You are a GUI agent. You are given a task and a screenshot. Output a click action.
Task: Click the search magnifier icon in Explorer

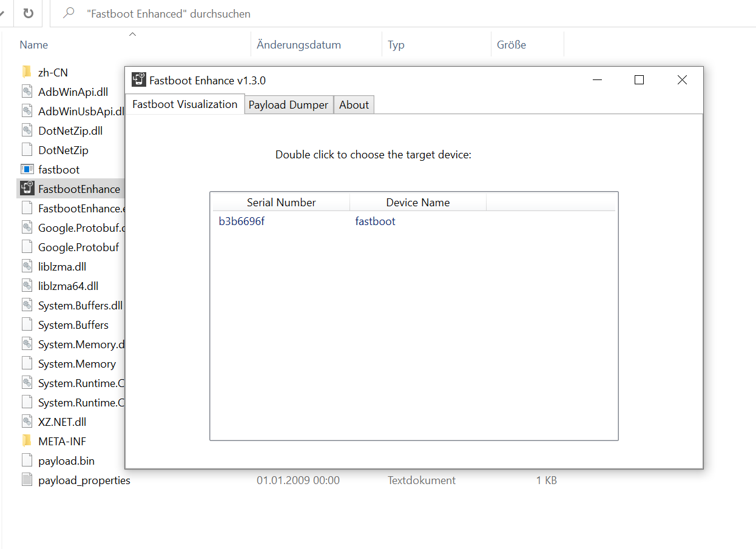69,13
